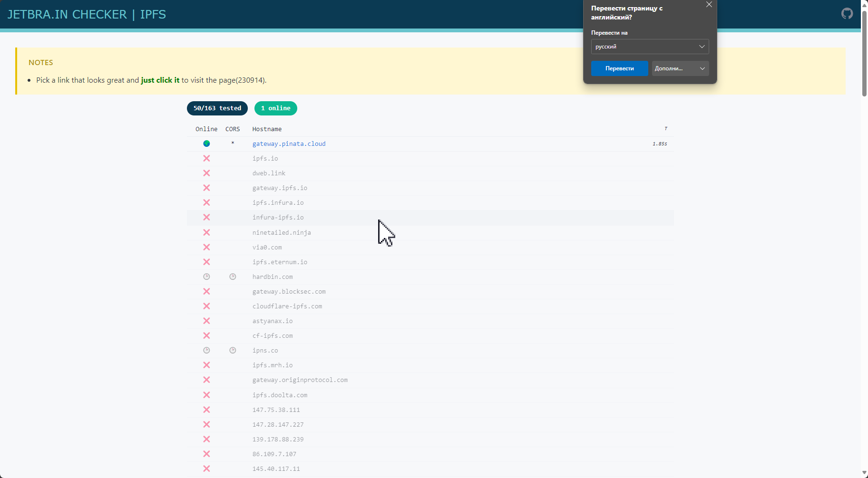Select the infura-ipfs.io hostname row
The image size is (868, 478).
coord(278,218)
